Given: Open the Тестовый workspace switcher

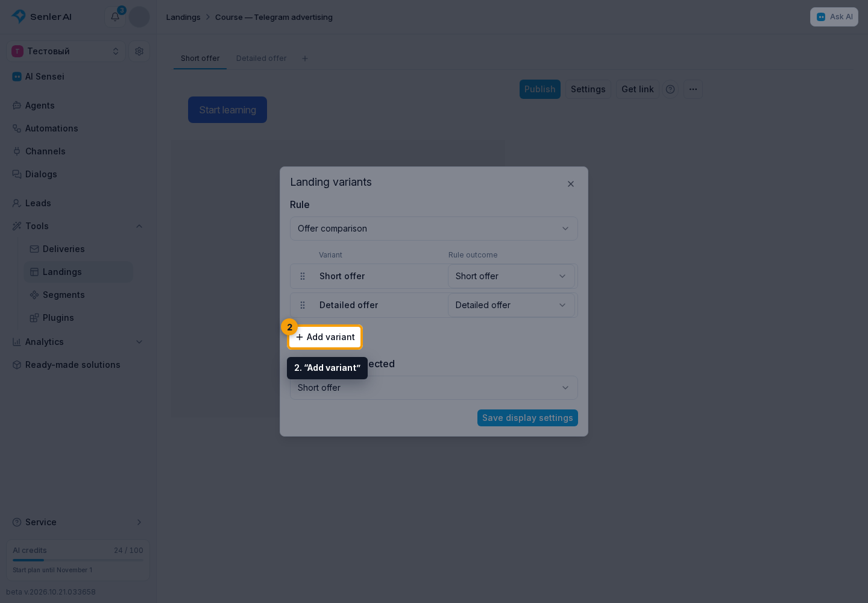Looking at the screenshot, I should (x=66, y=51).
